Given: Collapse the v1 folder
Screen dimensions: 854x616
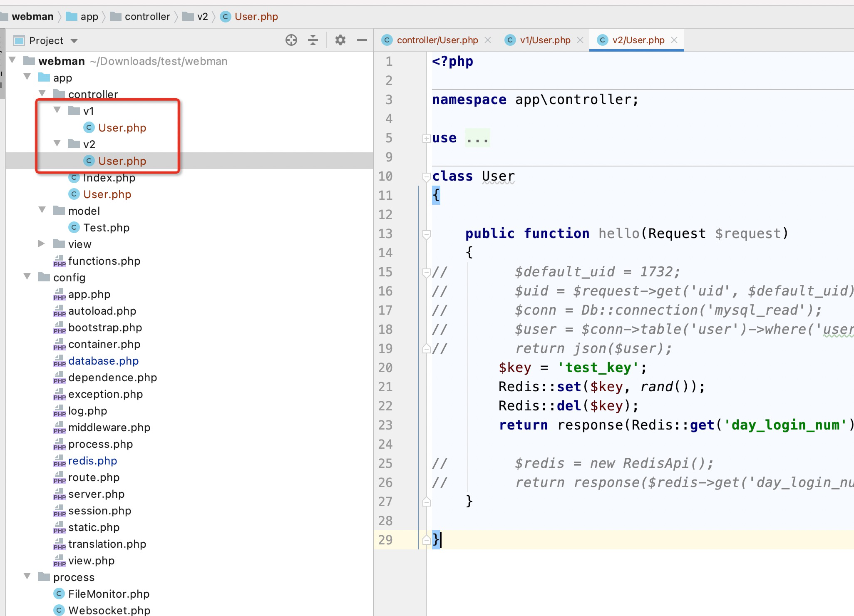Looking at the screenshot, I should 57,110.
